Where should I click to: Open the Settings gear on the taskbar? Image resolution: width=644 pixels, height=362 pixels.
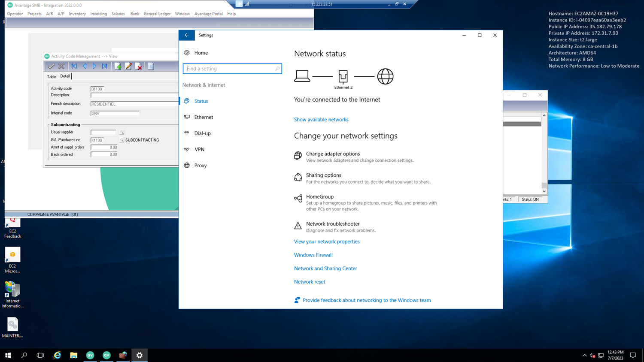(140, 355)
